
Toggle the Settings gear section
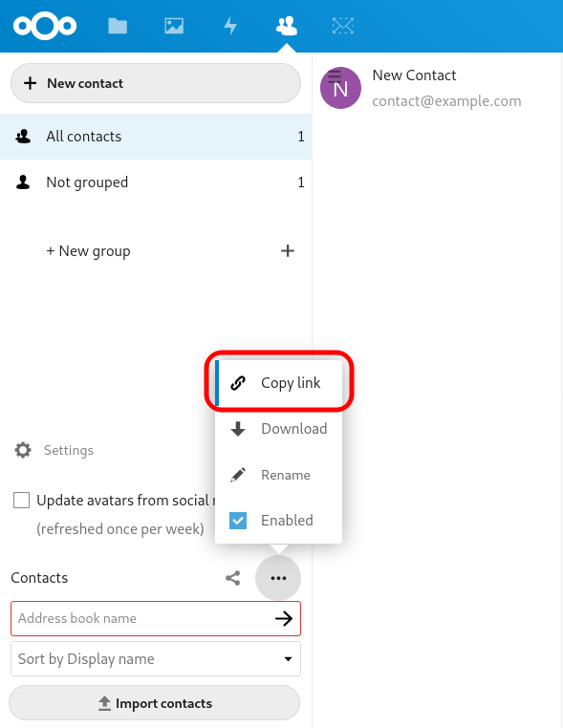[x=54, y=450]
